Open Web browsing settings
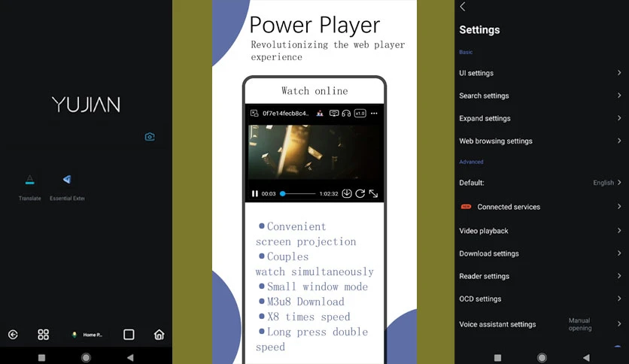 coord(540,141)
